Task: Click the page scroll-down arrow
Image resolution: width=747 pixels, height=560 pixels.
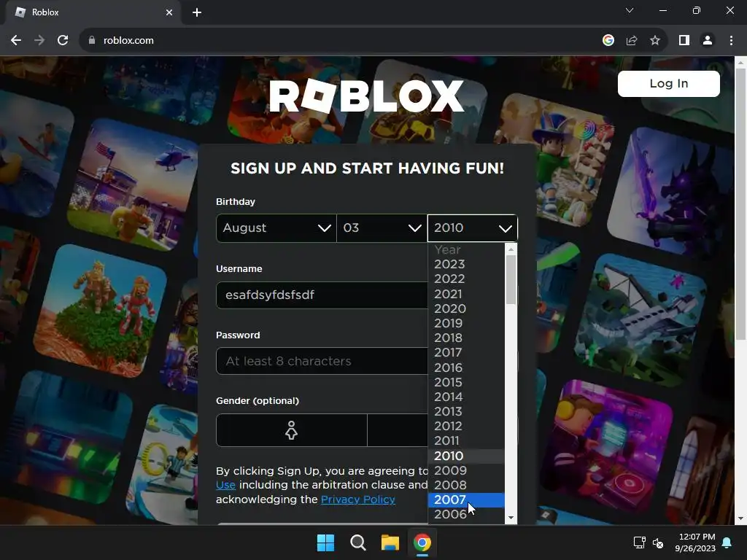Action: (x=741, y=519)
